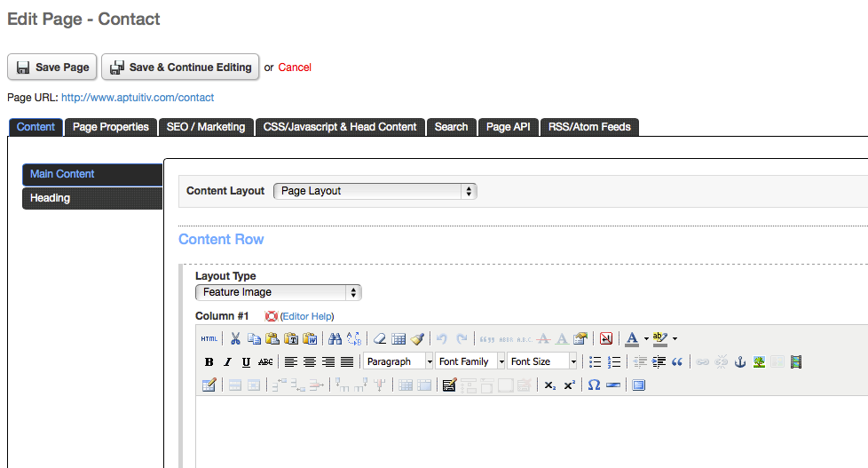
Task: Insert a special character with Omega icon
Action: (594, 385)
